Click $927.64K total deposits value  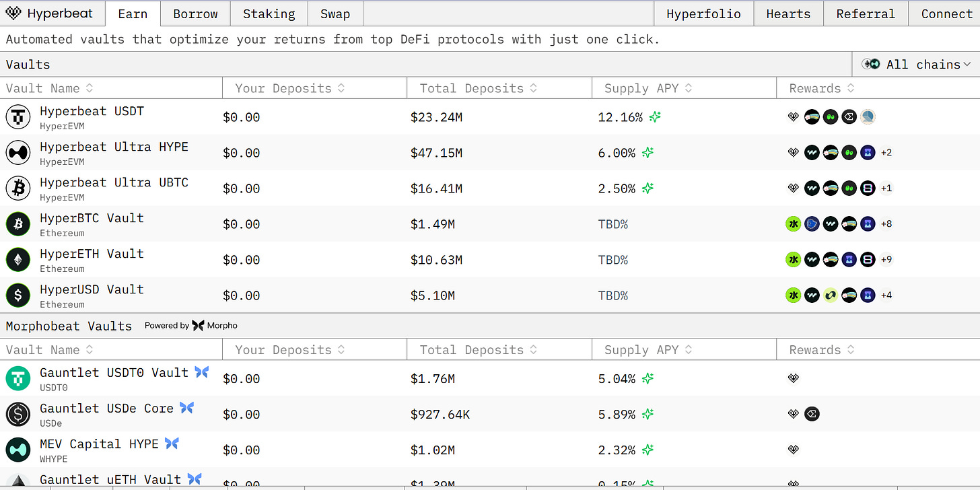coord(440,414)
